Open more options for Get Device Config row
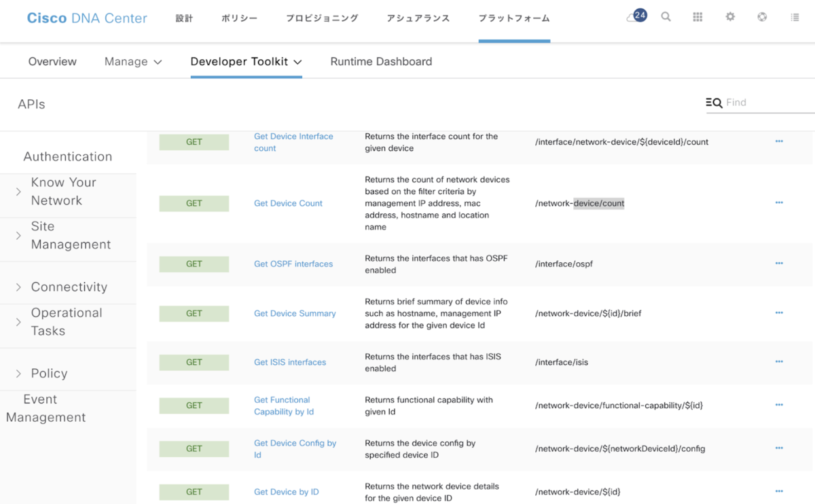This screenshot has height=504, width=815. [779, 448]
